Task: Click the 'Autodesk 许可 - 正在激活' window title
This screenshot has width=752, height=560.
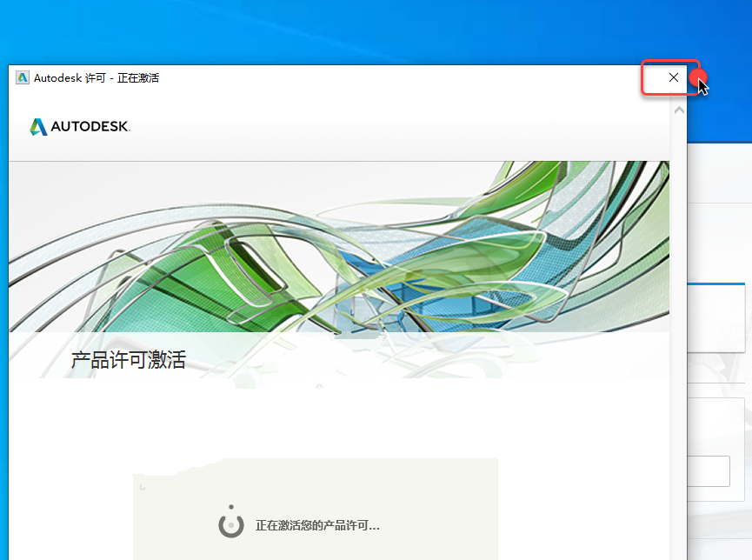Action: (96, 77)
